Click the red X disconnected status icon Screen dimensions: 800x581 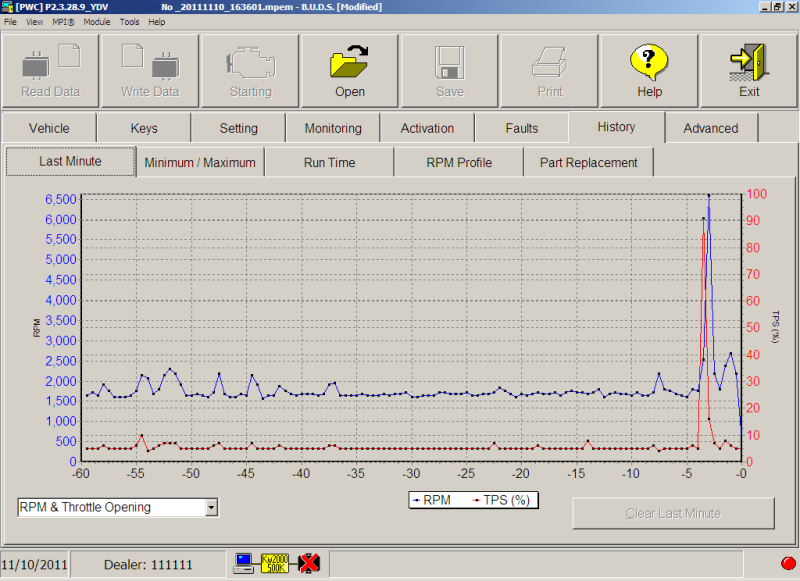click(309, 563)
